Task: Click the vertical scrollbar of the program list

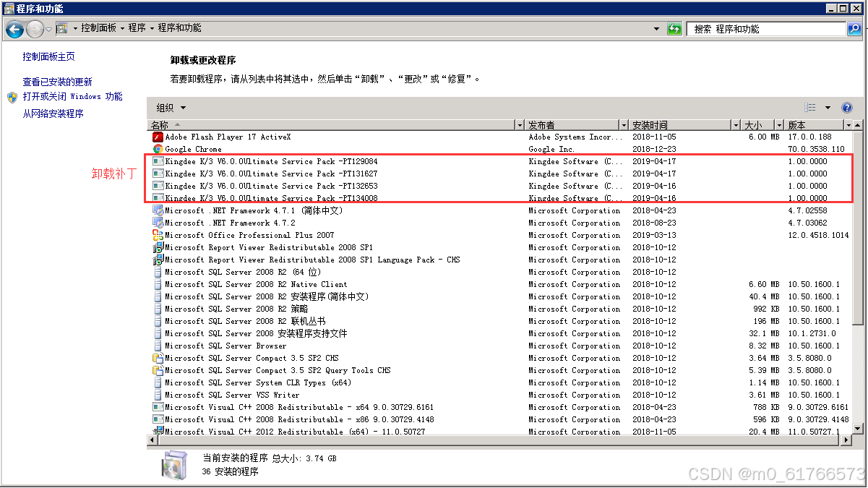Action: pos(857,228)
